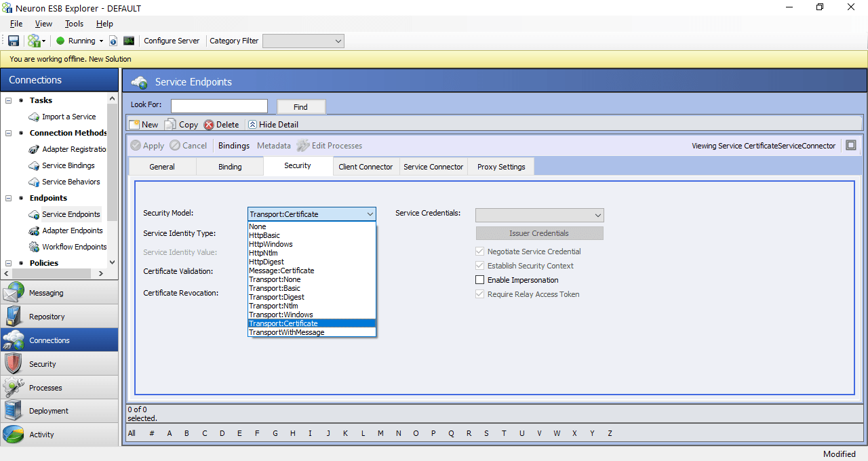Click the Find button
The height and width of the screenshot is (461, 868).
[x=301, y=107]
